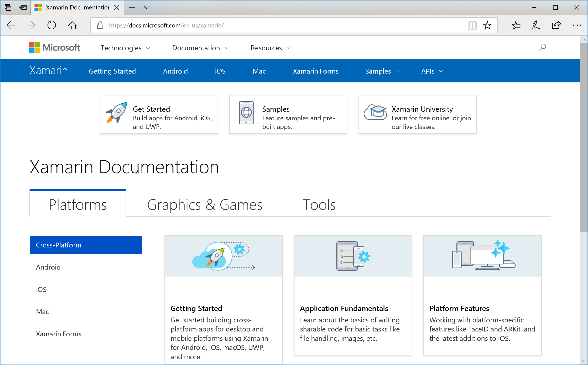Open the Favorites hub icon
Image resolution: width=588 pixels, height=365 pixels.
(516, 25)
